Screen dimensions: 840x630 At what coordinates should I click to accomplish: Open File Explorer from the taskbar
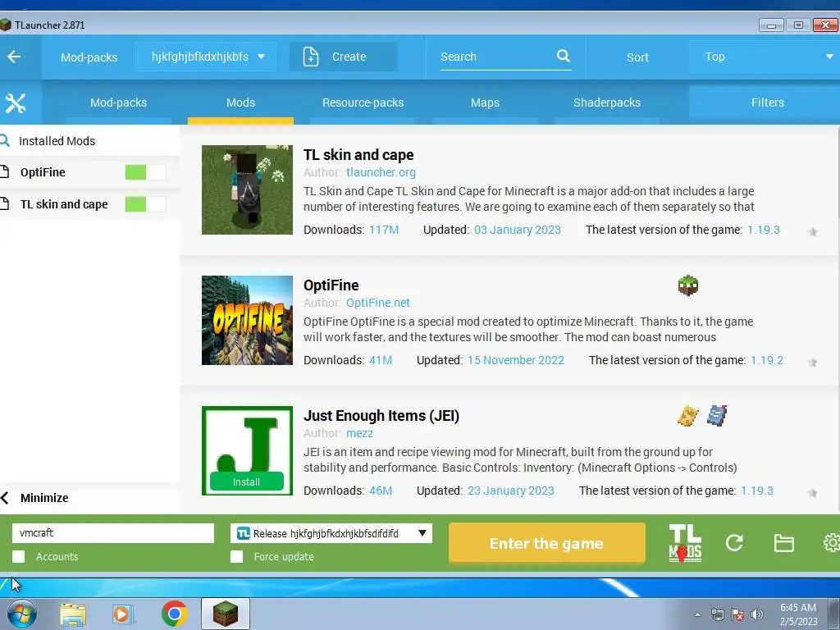[x=73, y=614]
